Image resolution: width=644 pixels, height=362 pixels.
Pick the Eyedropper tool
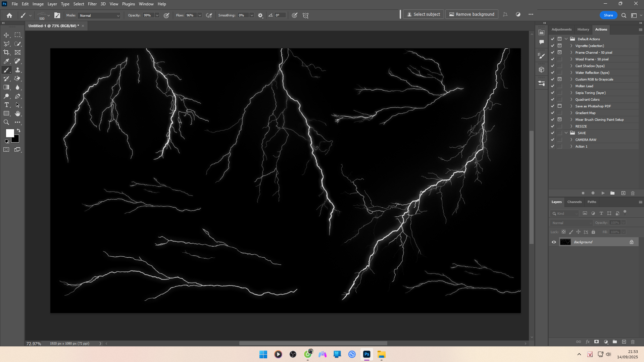[x=6, y=61]
